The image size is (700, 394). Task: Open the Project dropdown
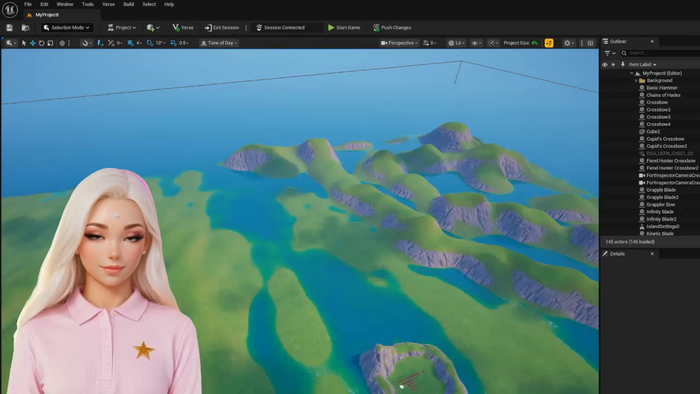121,28
